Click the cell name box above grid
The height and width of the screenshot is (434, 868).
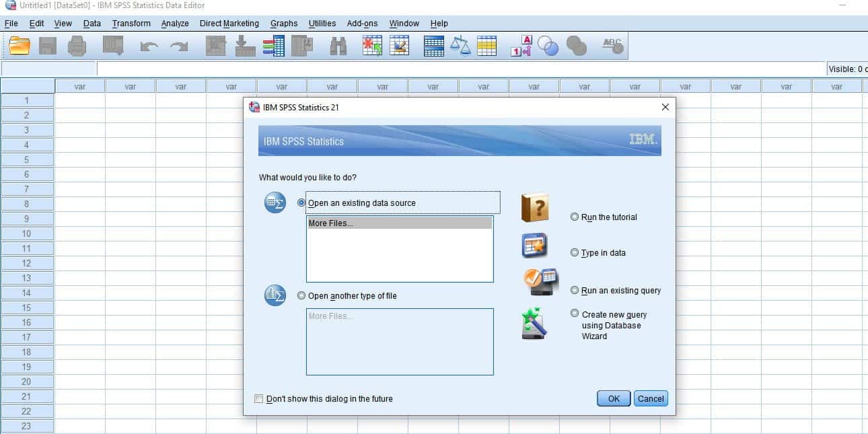[x=48, y=69]
